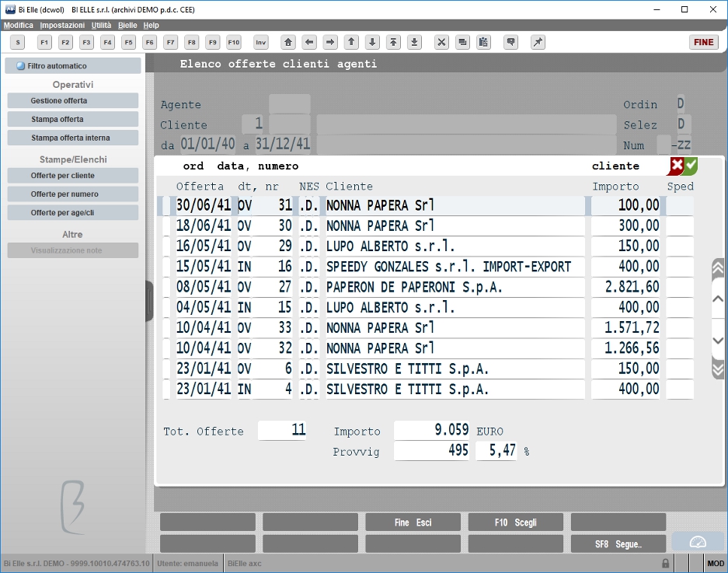This screenshot has width=728, height=573.
Task: Click the pin icon in the toolbar
Action: tap(538, 42)
